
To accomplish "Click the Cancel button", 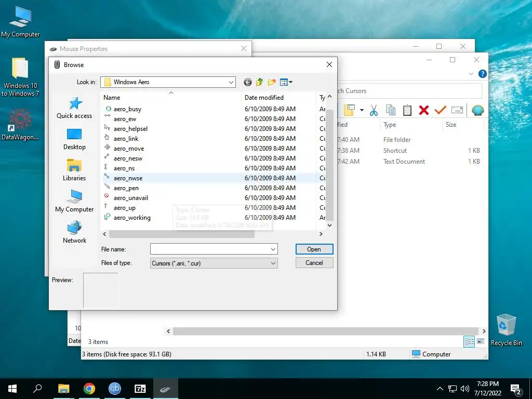I will [x=314, y=262].
